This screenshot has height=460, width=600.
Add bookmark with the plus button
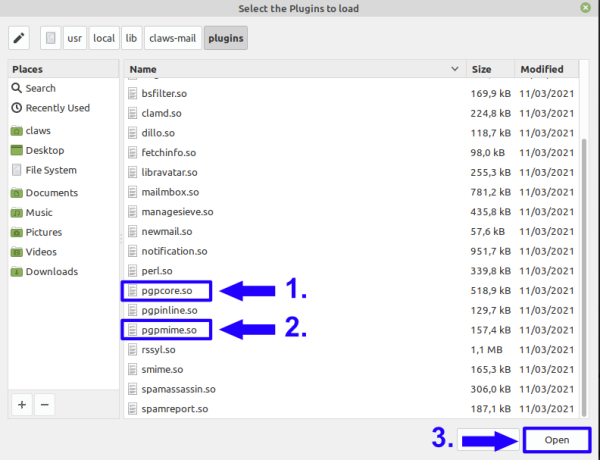(x=22, y=404)
